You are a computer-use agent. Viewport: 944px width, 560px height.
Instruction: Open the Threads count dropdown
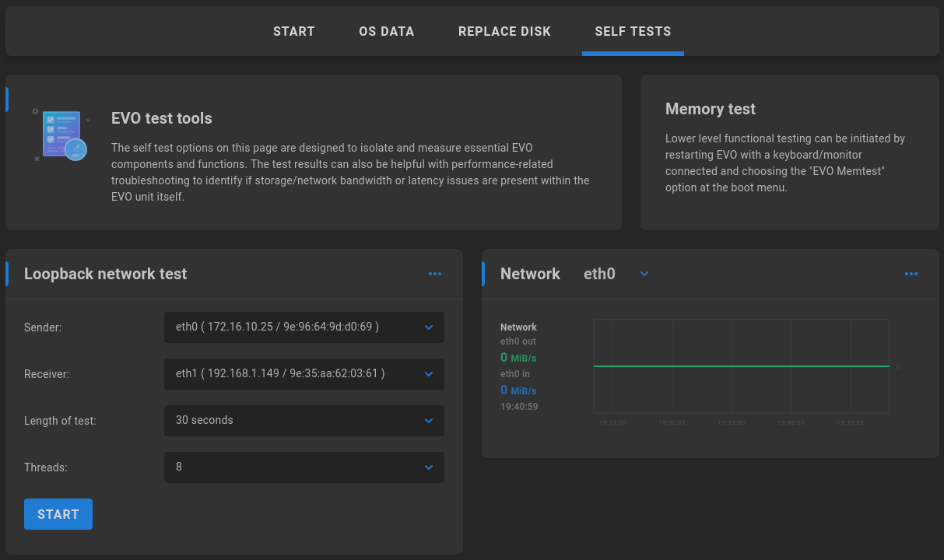(x=304, y=467)
